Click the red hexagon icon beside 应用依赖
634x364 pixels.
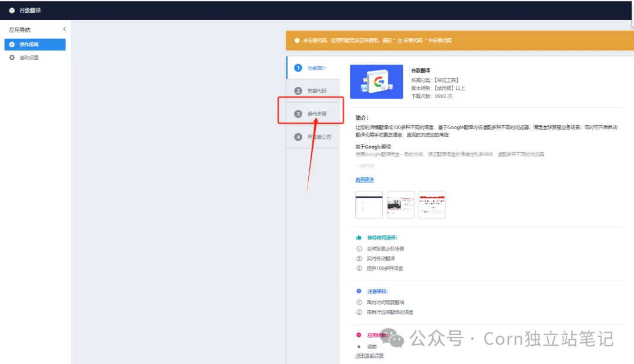coord(359,335)
